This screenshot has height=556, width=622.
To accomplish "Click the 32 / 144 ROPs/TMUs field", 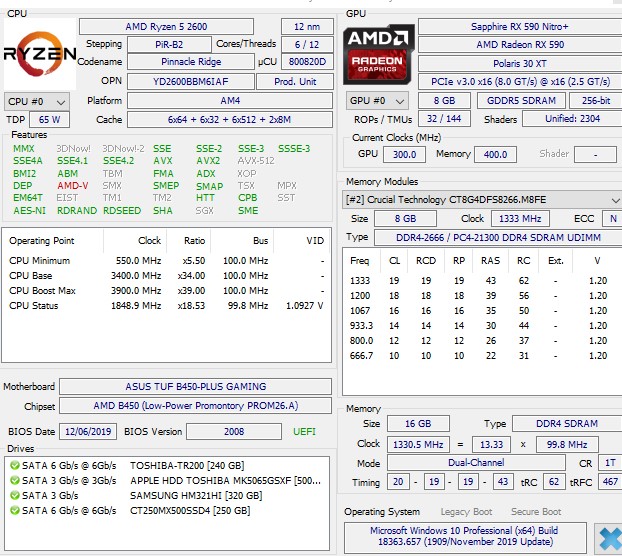I will (x=444, y=119).
